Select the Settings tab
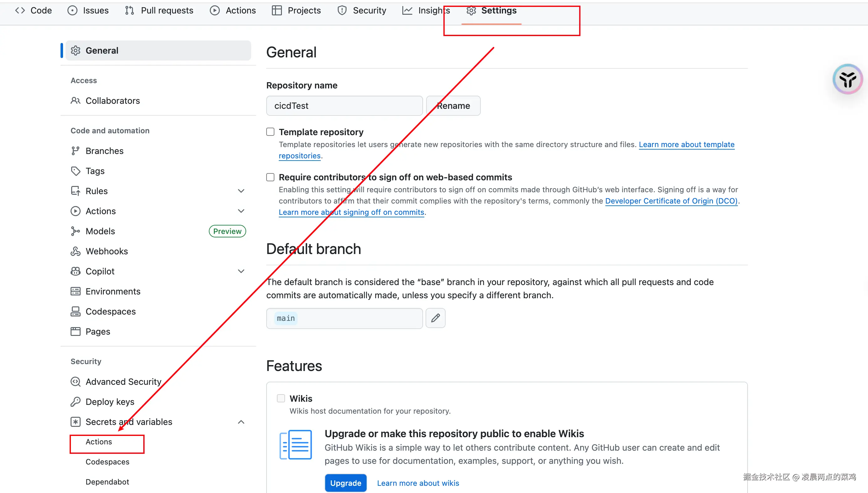 (x=491, y=10)
